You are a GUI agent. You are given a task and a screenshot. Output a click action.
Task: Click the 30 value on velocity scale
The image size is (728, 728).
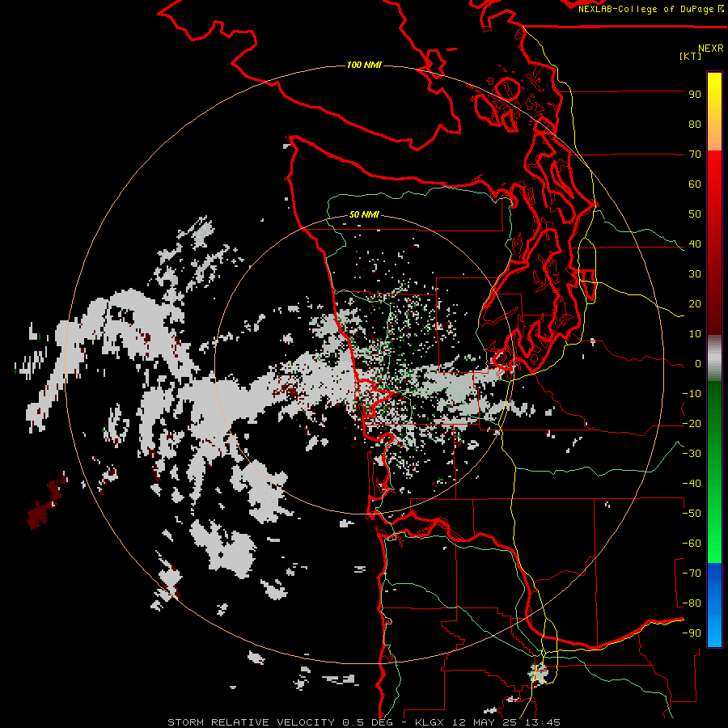tap(695, 274)
